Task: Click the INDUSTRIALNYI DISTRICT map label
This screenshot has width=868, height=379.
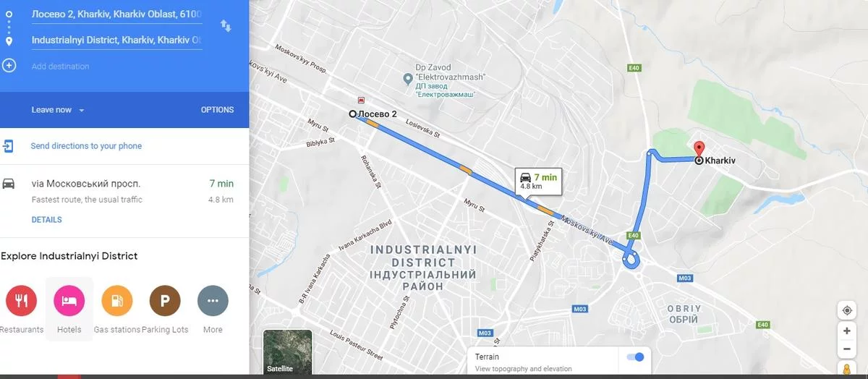Action: point(423,269)
